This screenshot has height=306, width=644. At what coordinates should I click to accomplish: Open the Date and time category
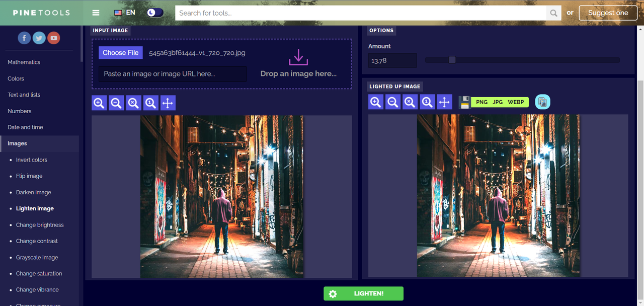coord(26,127)
